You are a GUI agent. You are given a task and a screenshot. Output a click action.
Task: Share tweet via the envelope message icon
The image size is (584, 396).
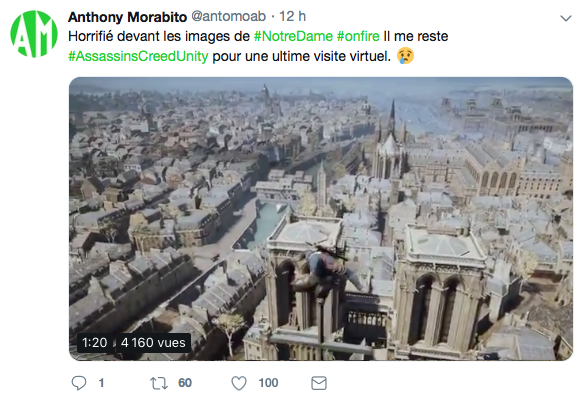319,383
